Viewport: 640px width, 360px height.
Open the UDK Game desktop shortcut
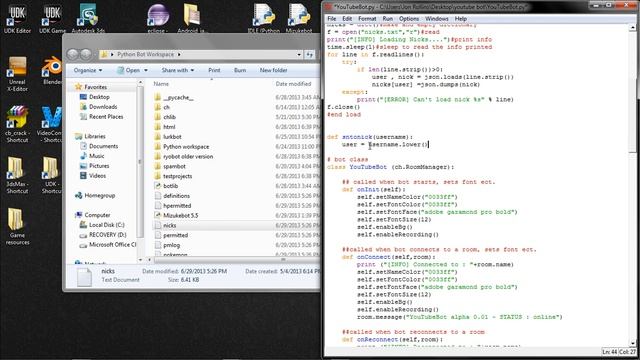[x=52, y=18]
